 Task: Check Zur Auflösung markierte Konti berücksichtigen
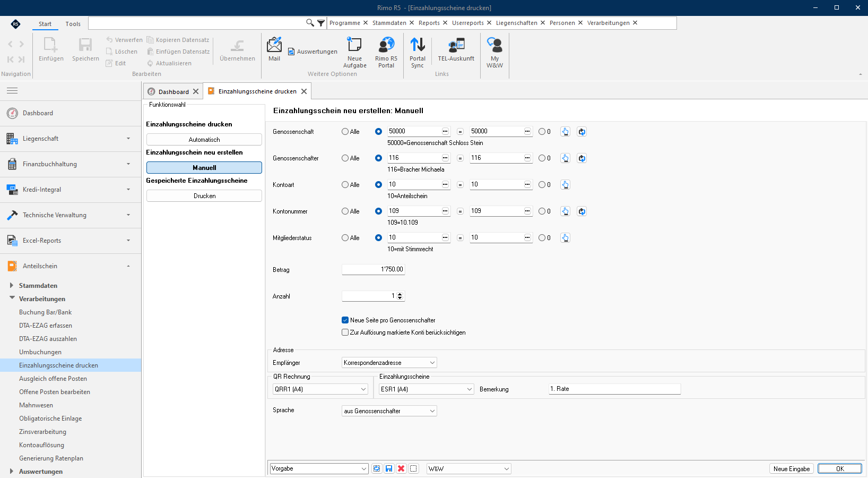tap(345, 332)
